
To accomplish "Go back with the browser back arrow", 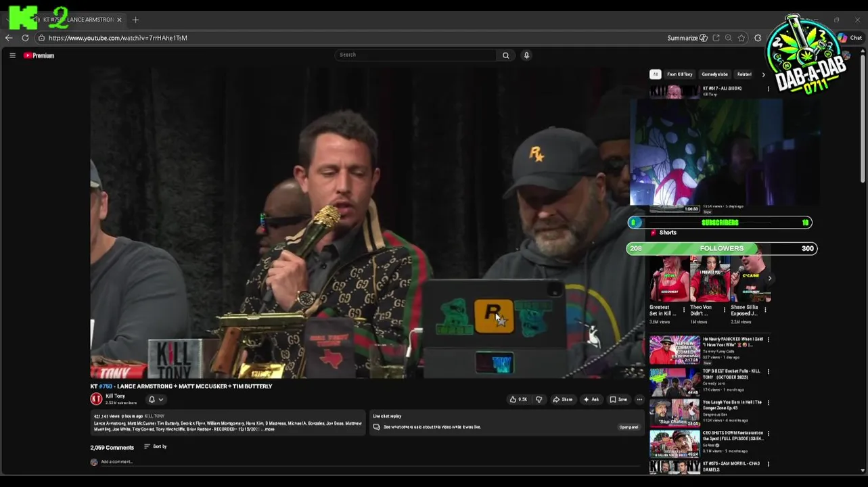I will pos(9,38).
